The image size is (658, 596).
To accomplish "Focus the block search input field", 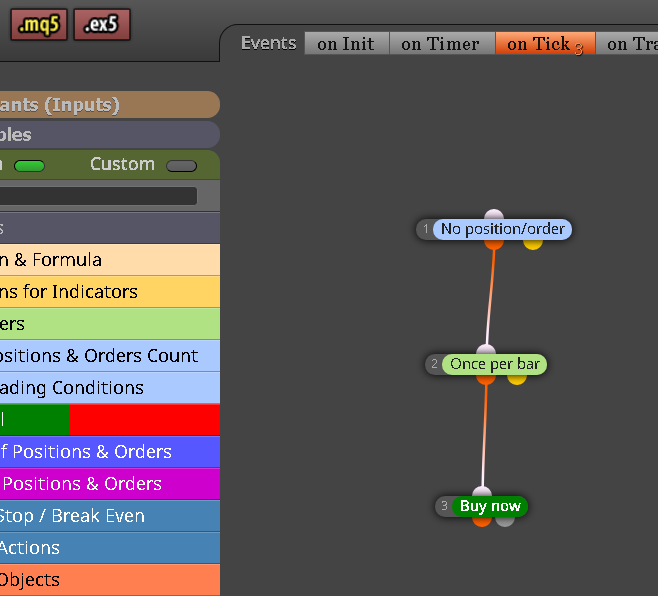I will pos(98,196).
